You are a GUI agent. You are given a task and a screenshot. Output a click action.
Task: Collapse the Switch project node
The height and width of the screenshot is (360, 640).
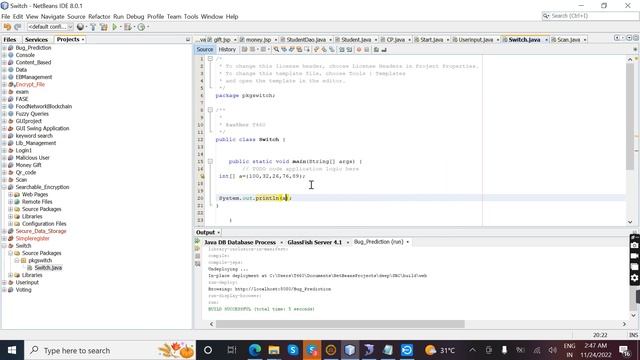click(x=4, y=246)
